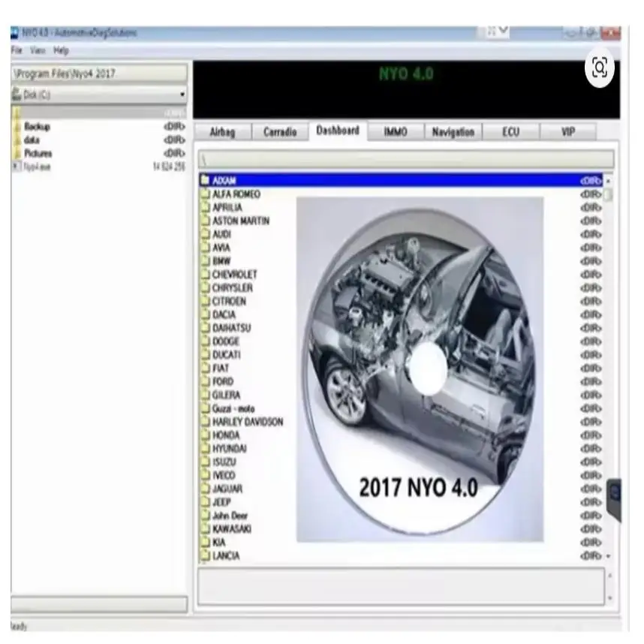Click the AVIA folder icon
Viewport: 644px width, 644px height.
coord(205,247)
